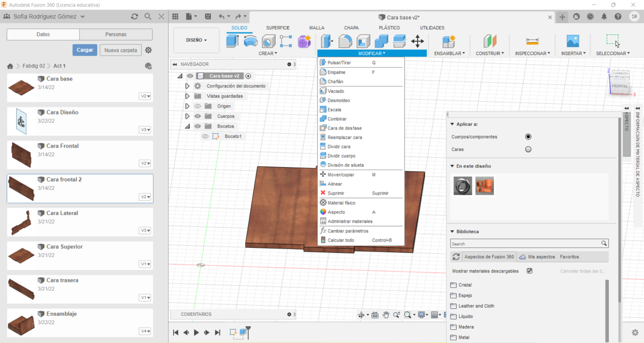Uncheck Mostrar materiales descargables checkbox
This screenshot has width=644, height=343.
point(529,271)
